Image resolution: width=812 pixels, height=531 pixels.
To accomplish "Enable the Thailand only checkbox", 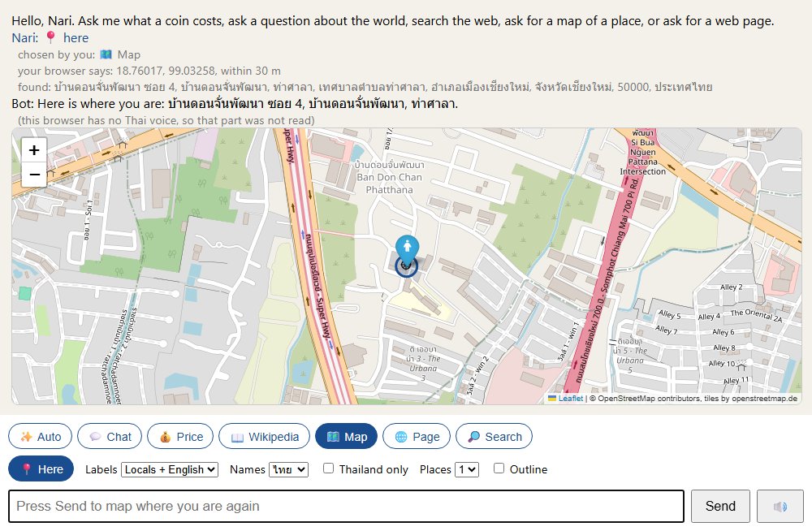I will coord(328,468).
